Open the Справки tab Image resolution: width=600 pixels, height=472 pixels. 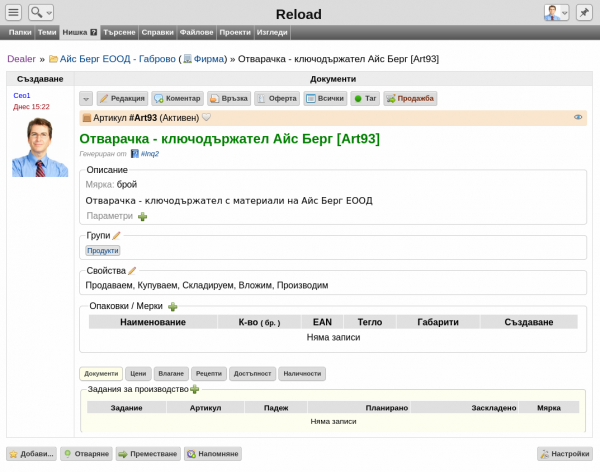tap(158, 33)
